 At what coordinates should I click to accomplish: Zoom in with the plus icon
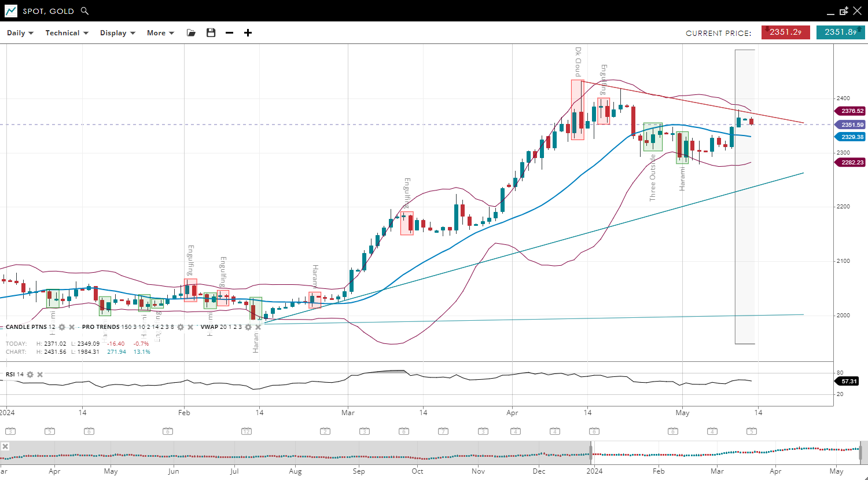pos(248,33)
